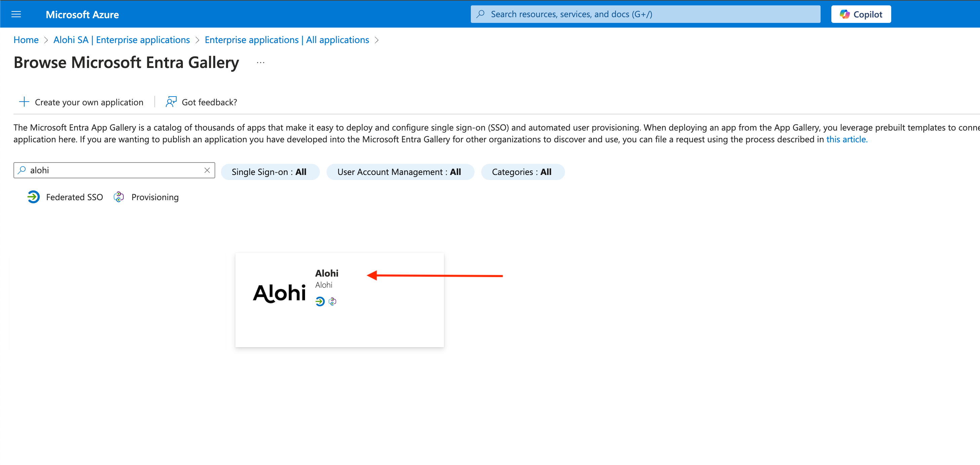
Task: Open the User Account Management filter
Action: (400, 172)
